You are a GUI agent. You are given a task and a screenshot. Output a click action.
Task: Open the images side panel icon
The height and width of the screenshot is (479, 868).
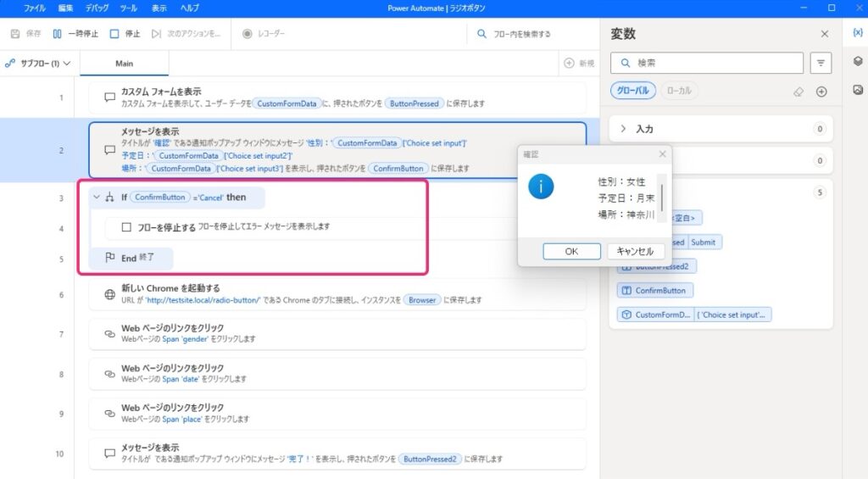[x=857, y=89]
